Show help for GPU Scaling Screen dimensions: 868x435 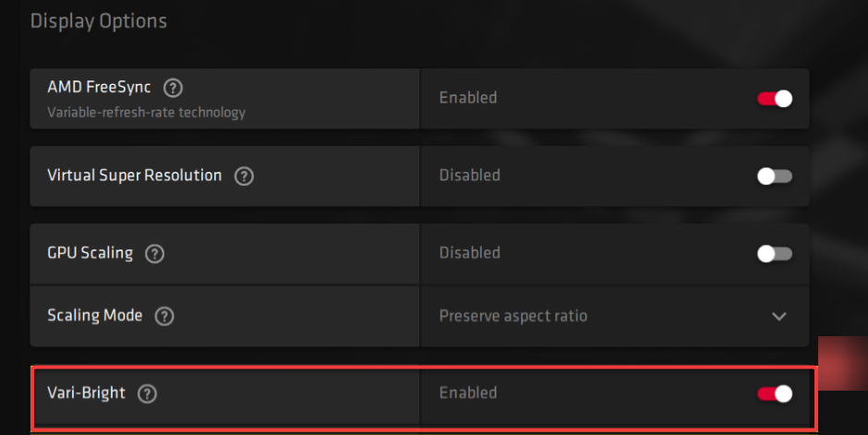click(154, 253)
